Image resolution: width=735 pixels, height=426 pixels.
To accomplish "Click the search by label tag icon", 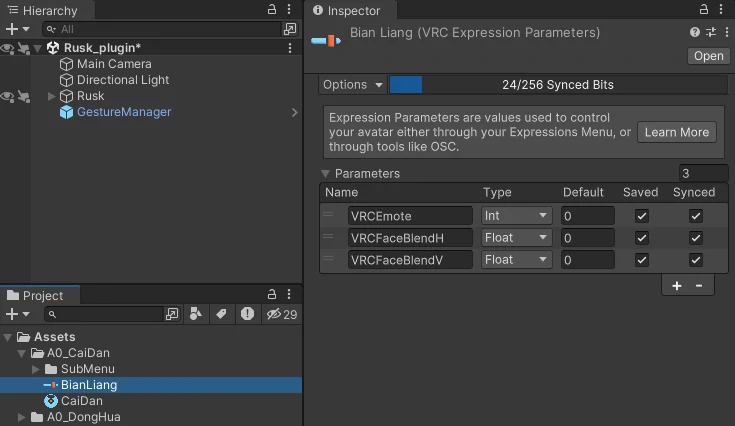I will coord(222,314).
